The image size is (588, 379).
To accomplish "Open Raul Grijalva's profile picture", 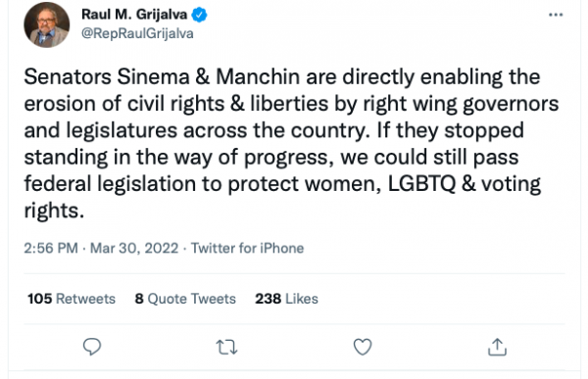I will (46, 24).
